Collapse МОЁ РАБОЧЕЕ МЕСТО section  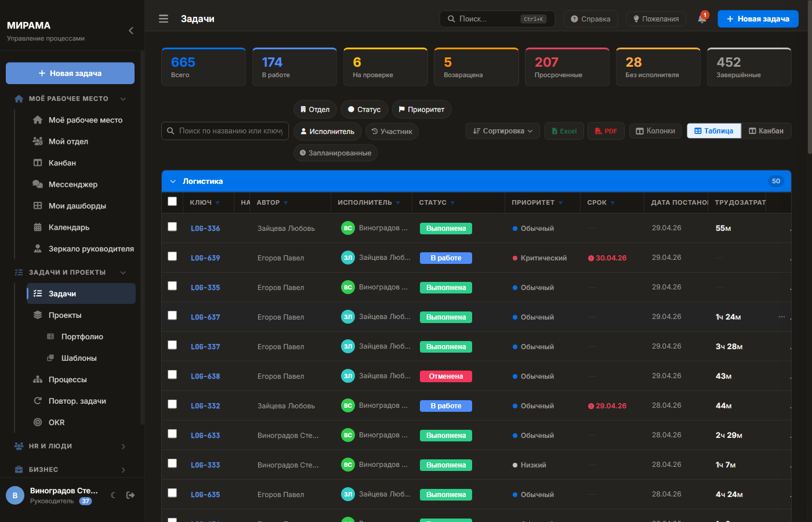point(70,99)
